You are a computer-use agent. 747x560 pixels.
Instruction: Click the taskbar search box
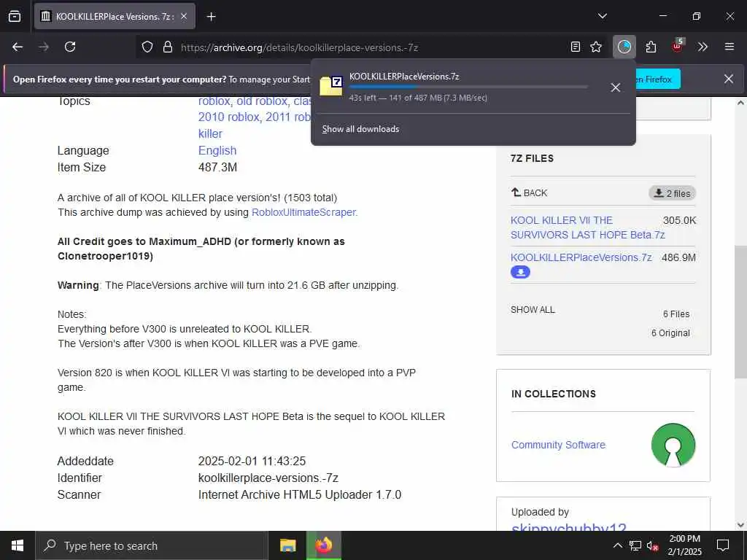[152, 545]
